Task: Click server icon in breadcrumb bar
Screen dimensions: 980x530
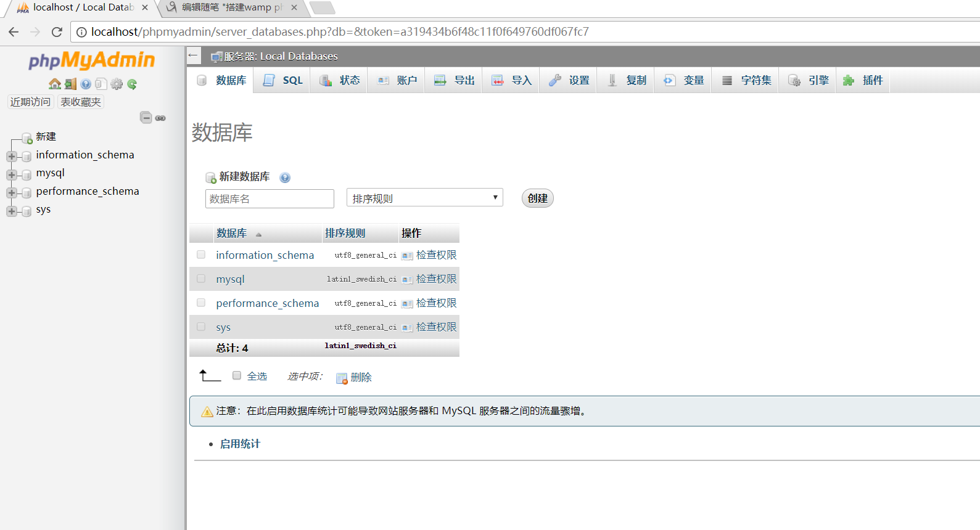Action: pos(216,57)
